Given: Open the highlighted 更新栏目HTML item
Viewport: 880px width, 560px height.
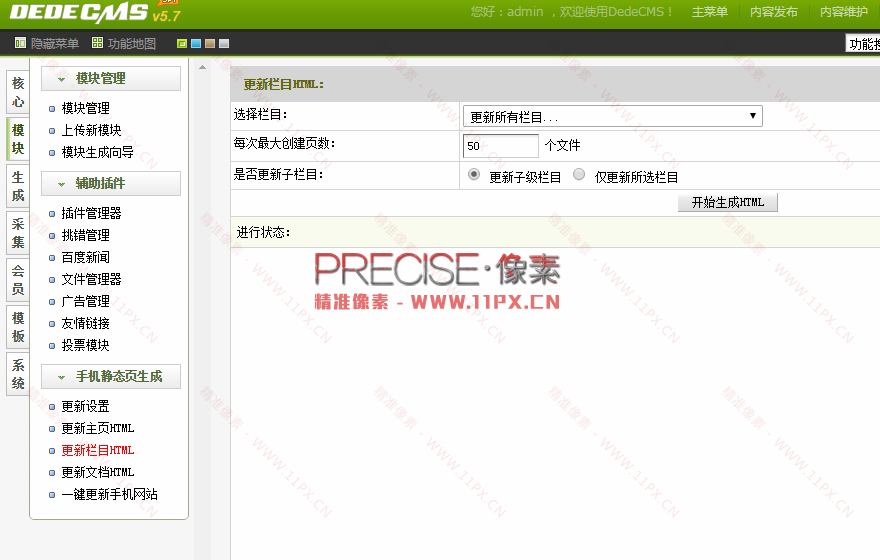Looking at the screenshot, I should click(98, 450).
